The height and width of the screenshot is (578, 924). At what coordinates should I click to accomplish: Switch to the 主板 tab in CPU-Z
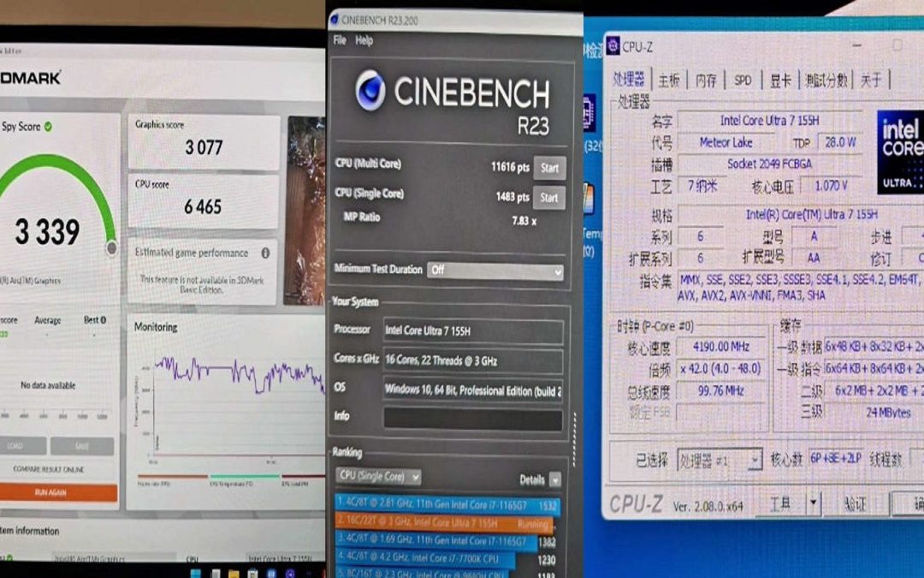click(669, 80)
